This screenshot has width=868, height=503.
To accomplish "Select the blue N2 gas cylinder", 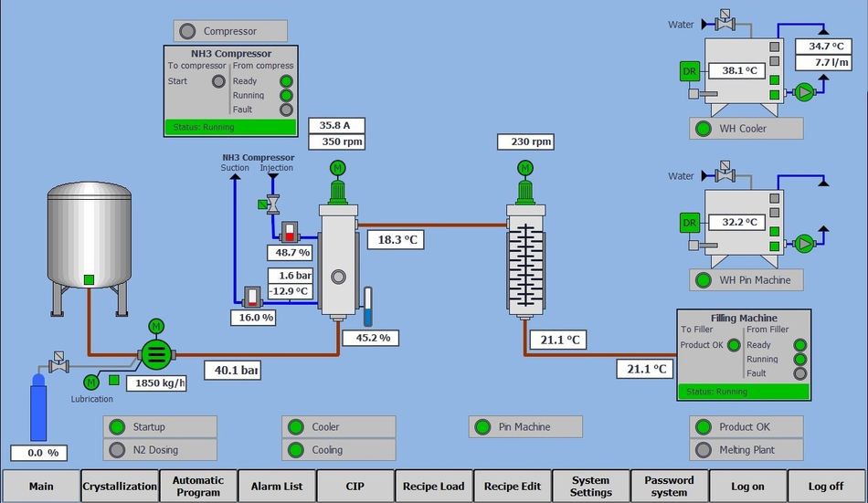I will tap(37, 411).
